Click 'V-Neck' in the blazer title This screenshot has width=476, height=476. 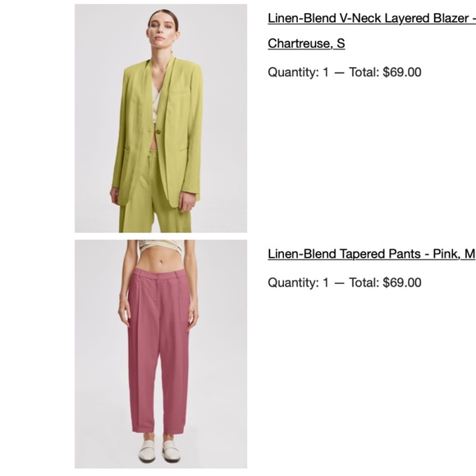click(x=360, y=19)
